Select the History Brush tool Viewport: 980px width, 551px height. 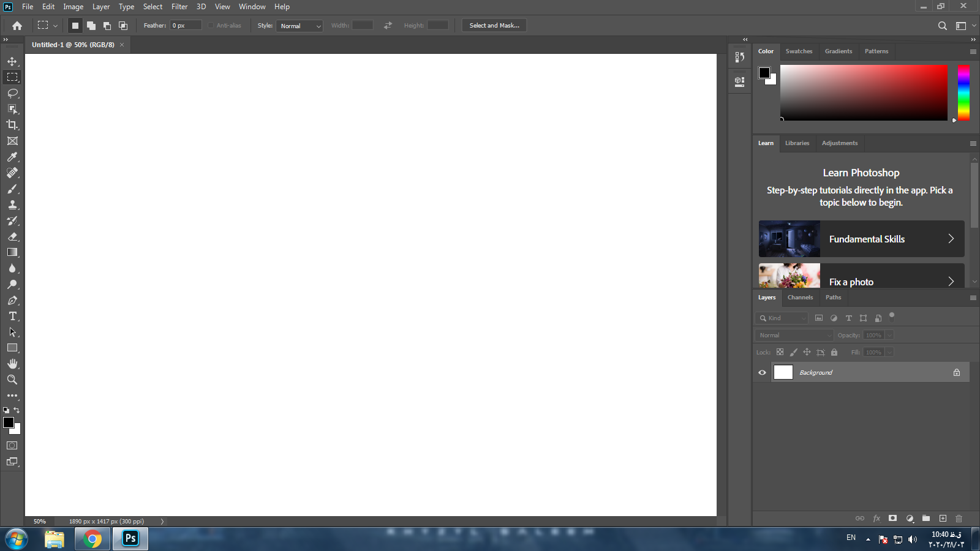[x=12, y=220]
